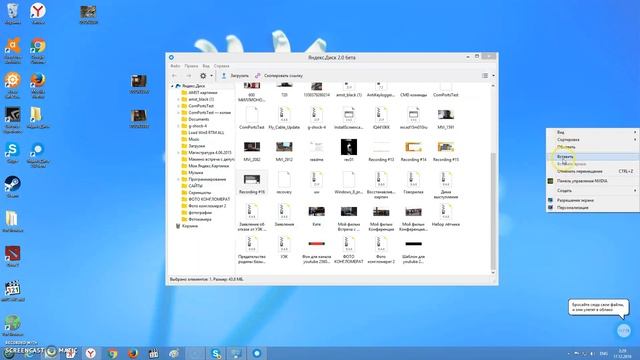Click the Firefox icon in the taskbar

coord(133,353)
